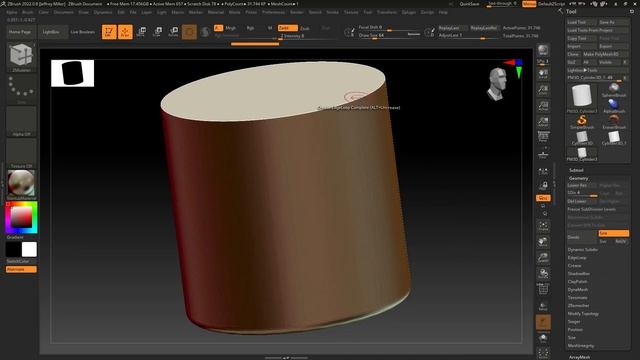Open the Help menu
The image size is (640, 360).
(443, 12)
